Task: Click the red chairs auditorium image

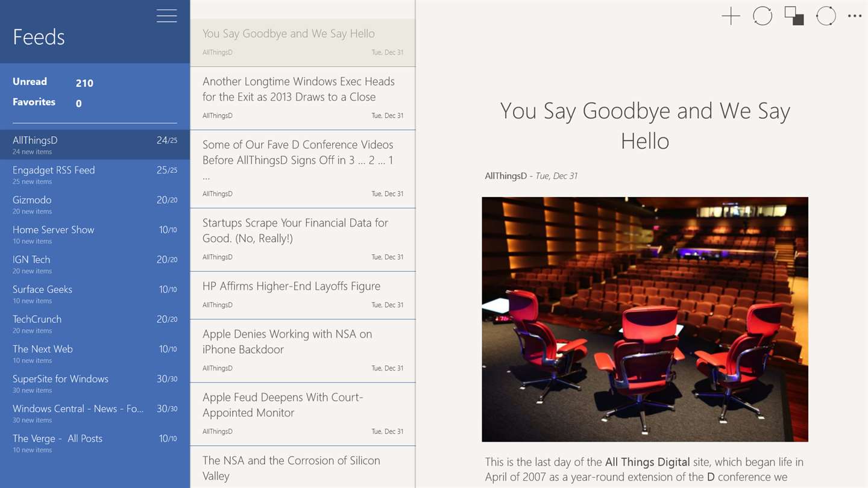Action: point(645,319)
